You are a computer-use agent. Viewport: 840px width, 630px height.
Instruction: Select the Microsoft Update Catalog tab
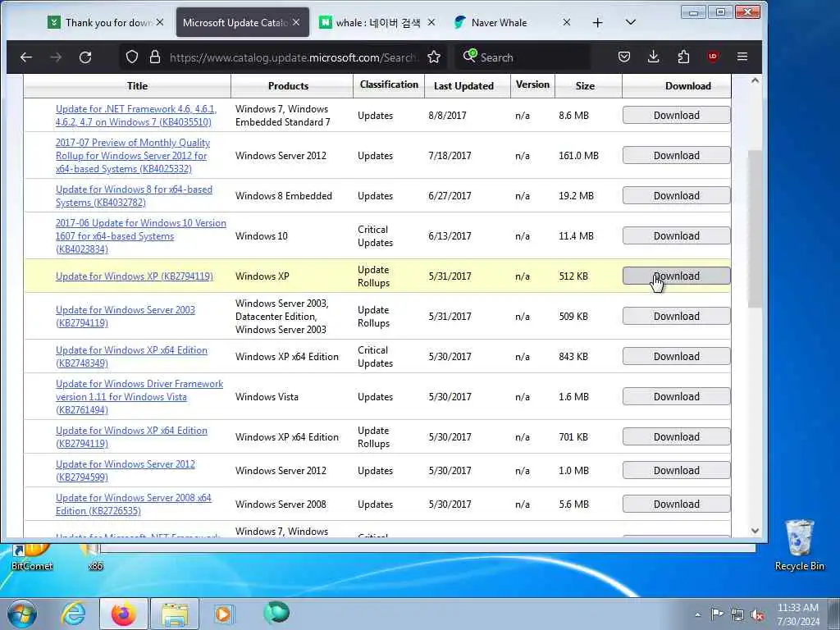tap(235, 22)
